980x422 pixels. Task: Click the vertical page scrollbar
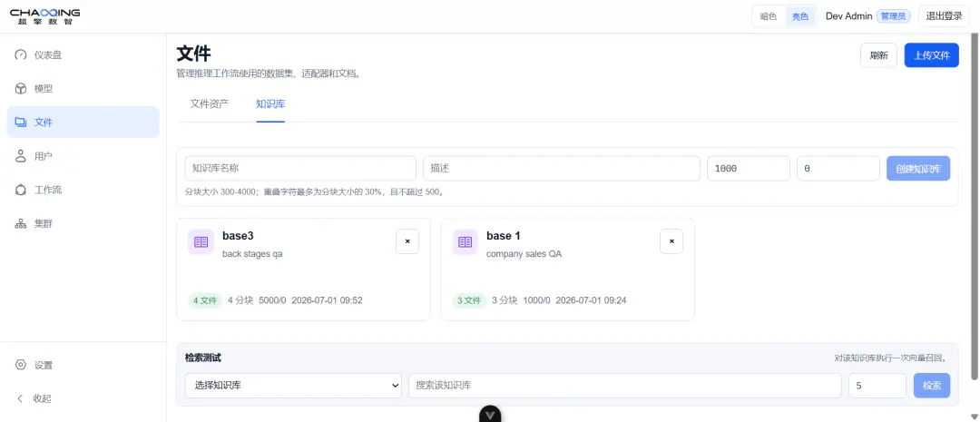tap(974, 206)
